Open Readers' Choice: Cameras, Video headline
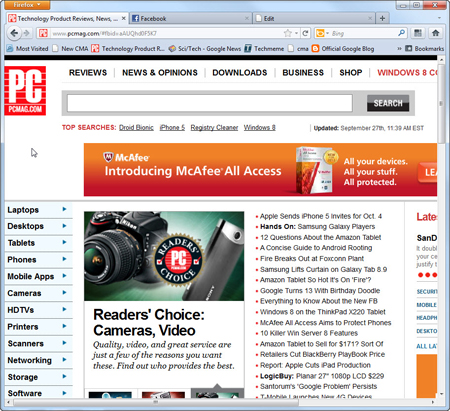This screenshot has width=450, height=411. click(149, 322)
